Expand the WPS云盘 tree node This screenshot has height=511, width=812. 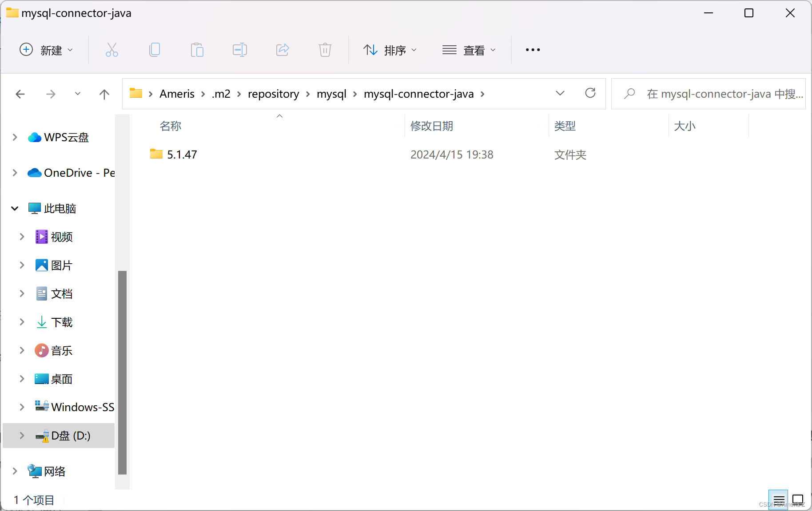(15, 137)
